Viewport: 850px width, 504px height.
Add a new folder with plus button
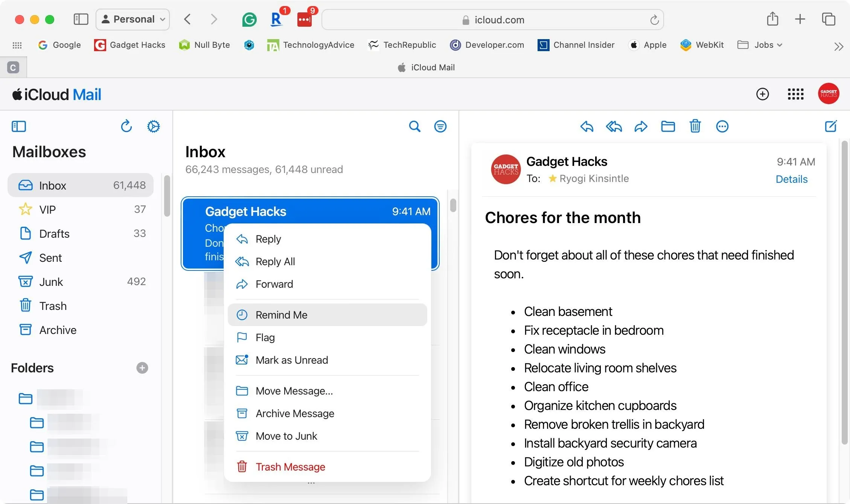[142, 368]
